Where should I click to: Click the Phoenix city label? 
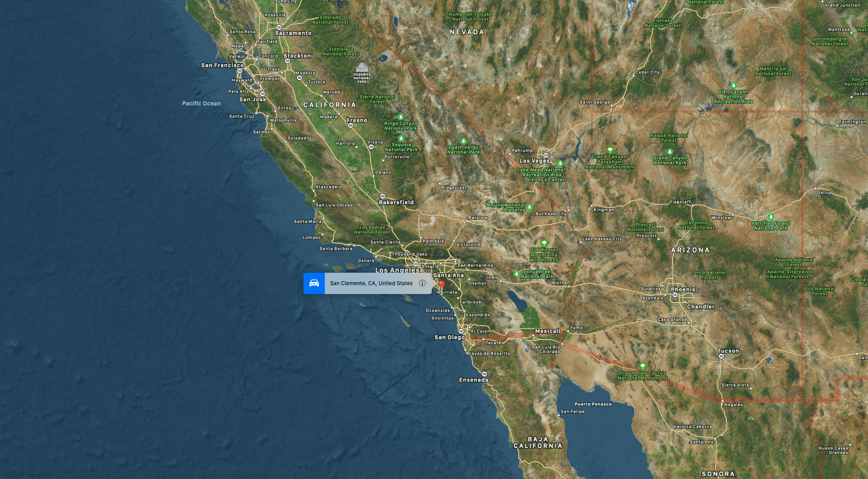(x=683, y=289)
